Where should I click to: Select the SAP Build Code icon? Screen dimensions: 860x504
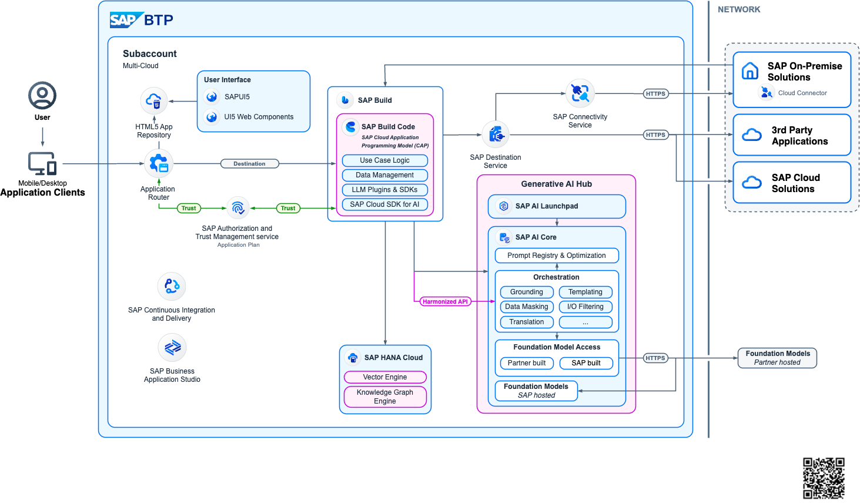coord(350,126)
